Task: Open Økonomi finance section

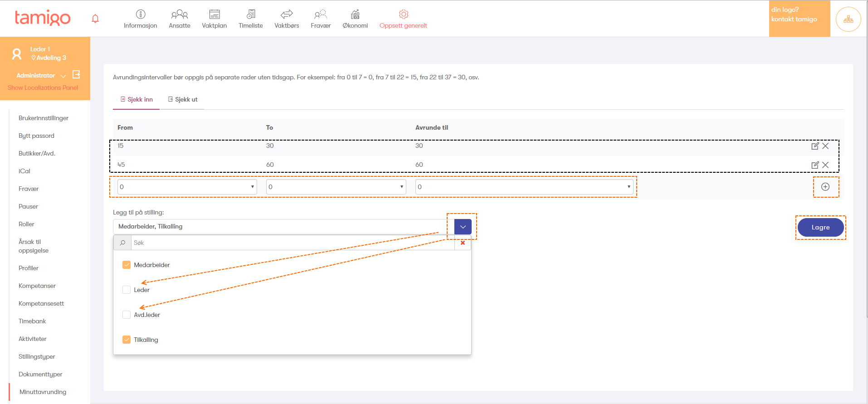Action: coord(355,19)
